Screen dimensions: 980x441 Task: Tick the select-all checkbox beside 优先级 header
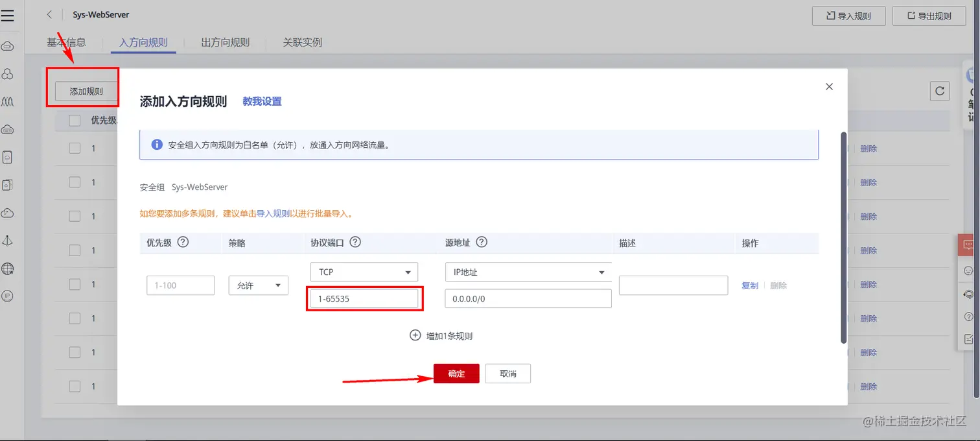pyautogui.click(x=75, y=120)
